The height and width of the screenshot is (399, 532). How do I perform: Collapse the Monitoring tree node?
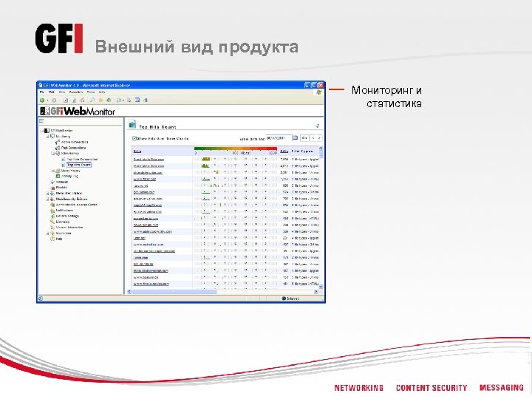[47, 137]
